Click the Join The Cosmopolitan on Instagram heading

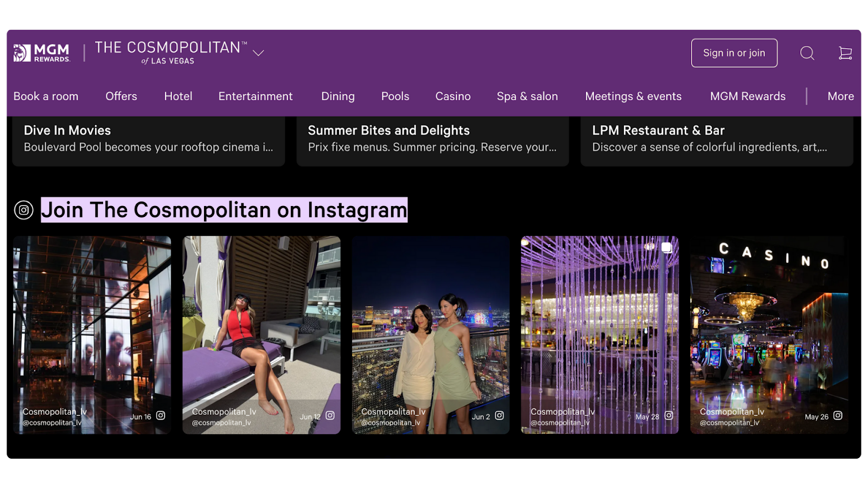tap(224, 210)
